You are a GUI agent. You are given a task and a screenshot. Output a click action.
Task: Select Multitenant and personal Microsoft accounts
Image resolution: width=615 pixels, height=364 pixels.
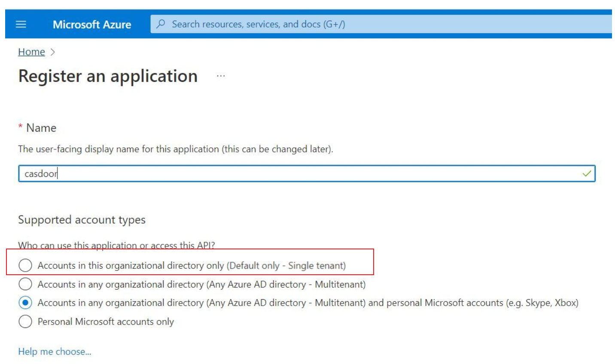click(25, 302)
